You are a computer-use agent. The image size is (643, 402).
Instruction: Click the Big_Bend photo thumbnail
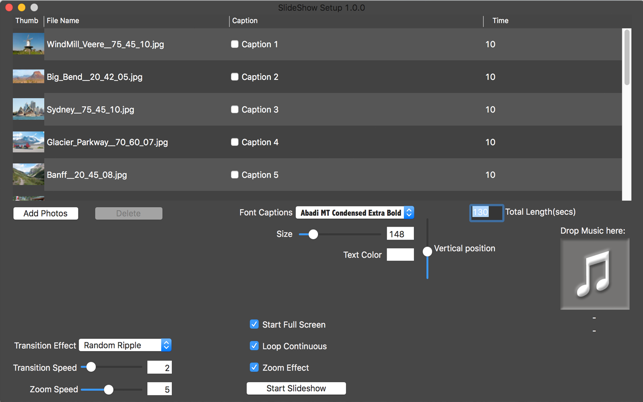click(x=28, y=77)
